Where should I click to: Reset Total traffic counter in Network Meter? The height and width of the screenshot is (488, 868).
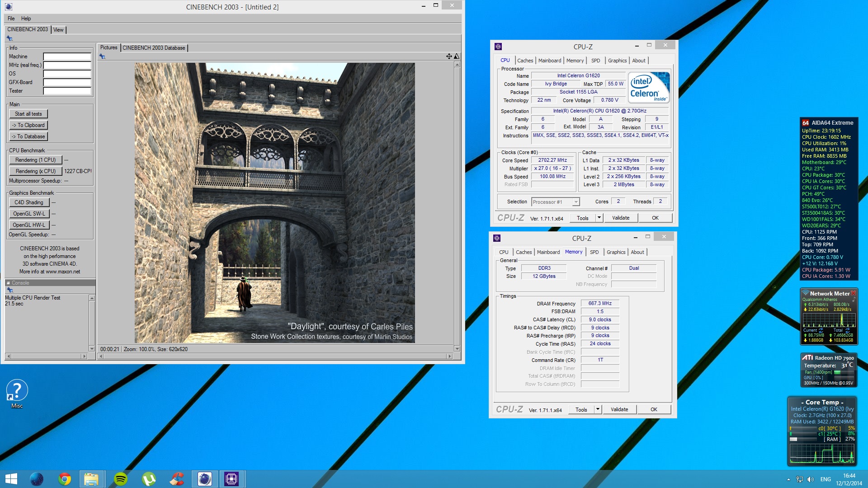[847, 330]
